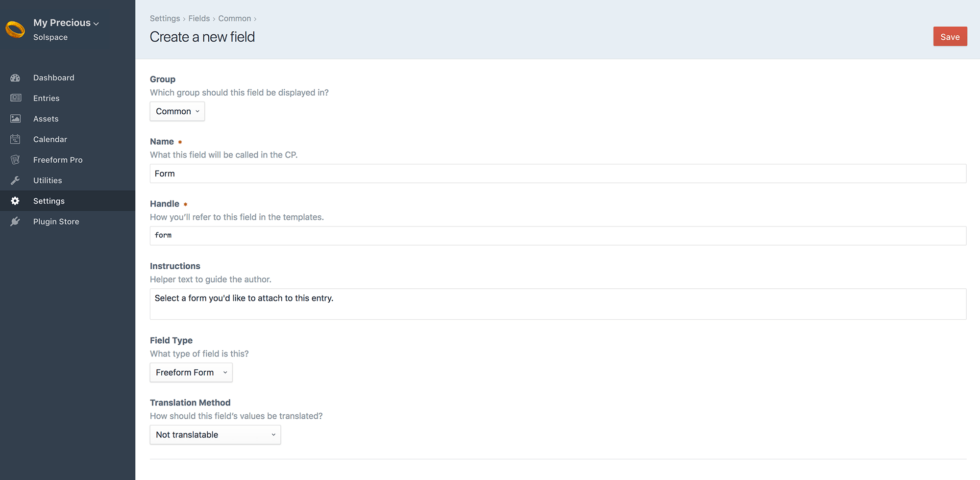
Task: Click the Dashboard gauge icon
Action: (15, 78)
